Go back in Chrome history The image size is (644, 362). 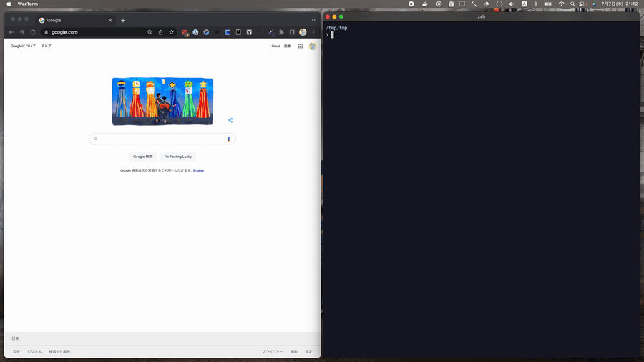click(x=11, y=32)
